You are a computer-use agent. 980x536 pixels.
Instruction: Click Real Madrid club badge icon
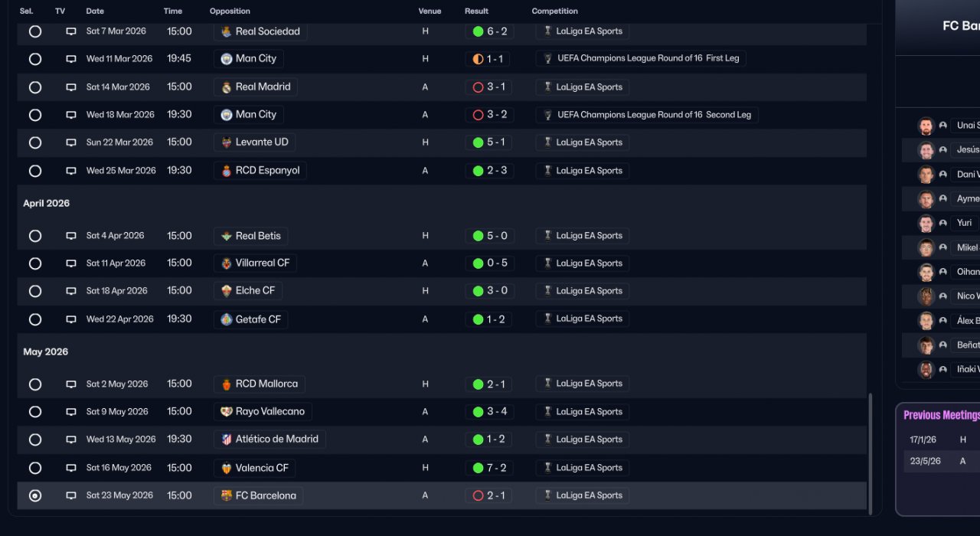point(227,87)
